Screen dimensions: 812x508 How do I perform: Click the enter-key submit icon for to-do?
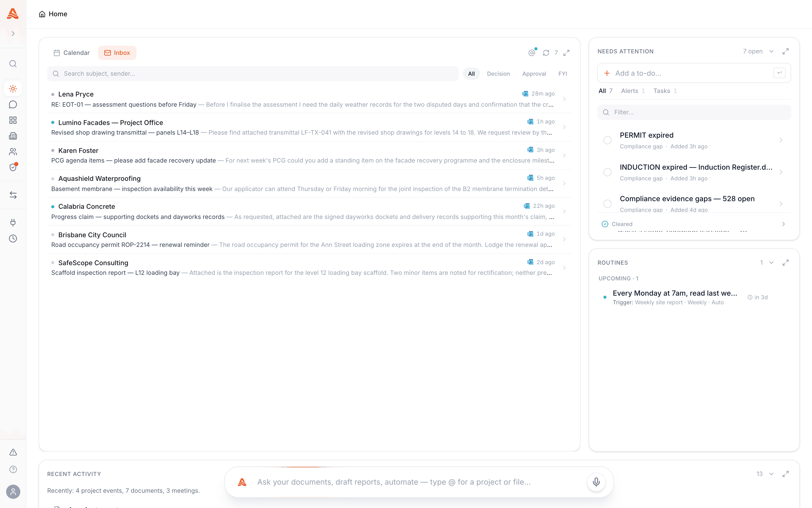779,73
